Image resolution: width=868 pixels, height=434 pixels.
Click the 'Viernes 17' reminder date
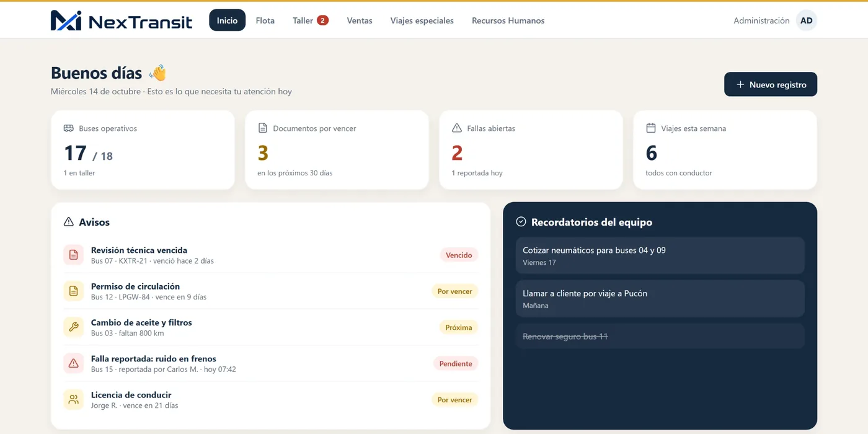pos(539,263)
